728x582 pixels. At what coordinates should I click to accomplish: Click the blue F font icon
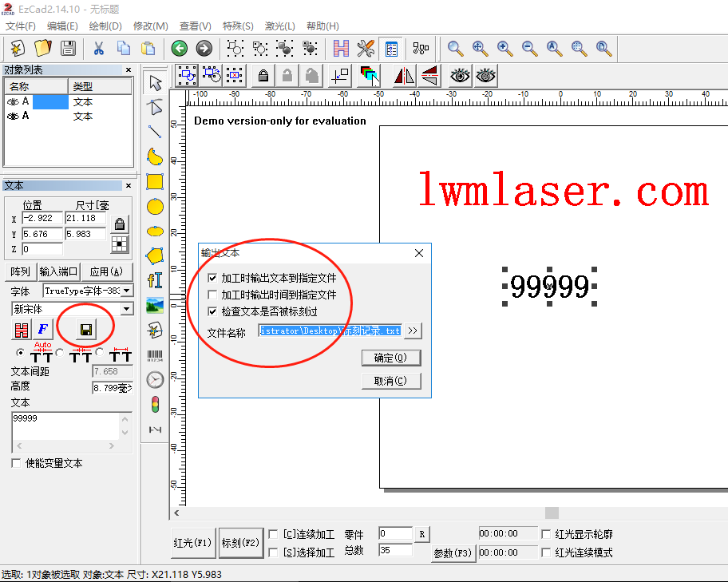point(42,329)
